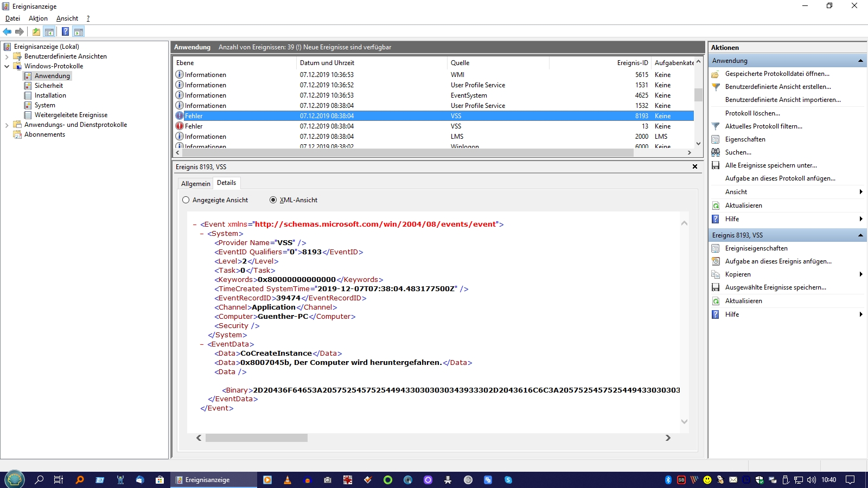Click the Ereigniseigenschaften icon
The height and width of the screenshot is (488, 868).
click(x=716, y=248)
